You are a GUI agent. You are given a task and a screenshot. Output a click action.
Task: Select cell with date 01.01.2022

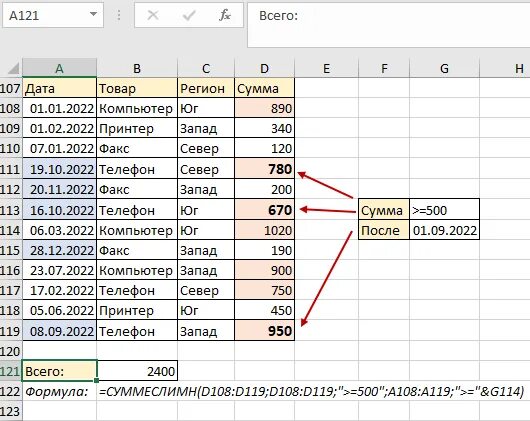coord(59,108)
